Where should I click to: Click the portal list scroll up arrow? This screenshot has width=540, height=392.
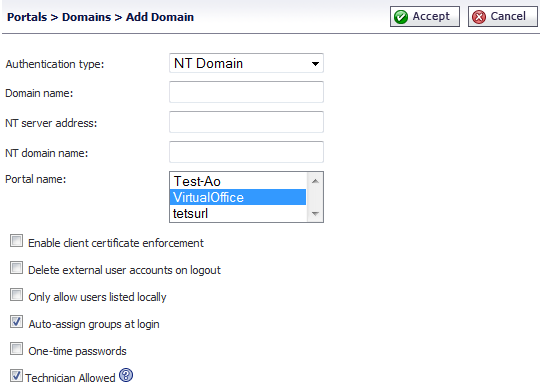tap(315, 181)
